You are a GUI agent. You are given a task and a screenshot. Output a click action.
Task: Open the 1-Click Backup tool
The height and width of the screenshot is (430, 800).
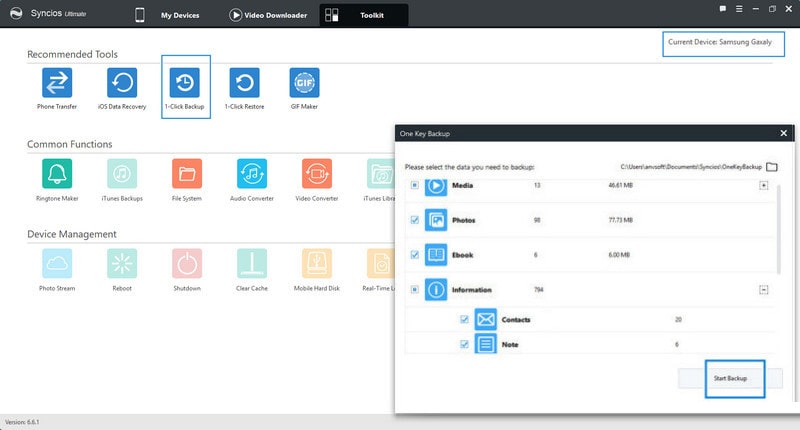[185, 83]
